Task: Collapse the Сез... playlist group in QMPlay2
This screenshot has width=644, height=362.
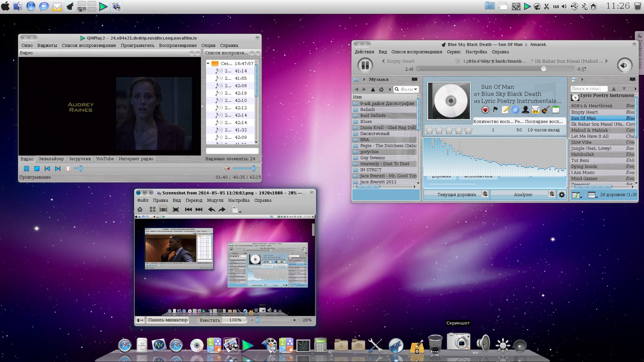Action: tap(208, 63)
